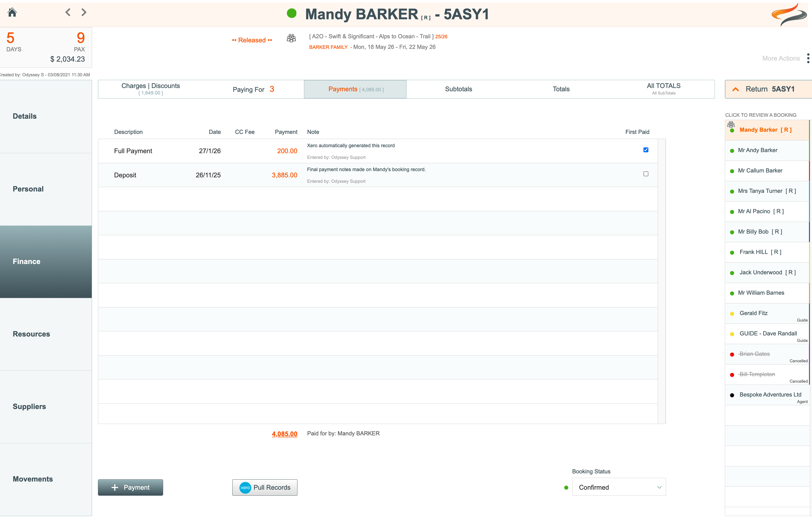Open the Movements section in sidebar
This screenshot has width=812, height=522.
(46, 479)
